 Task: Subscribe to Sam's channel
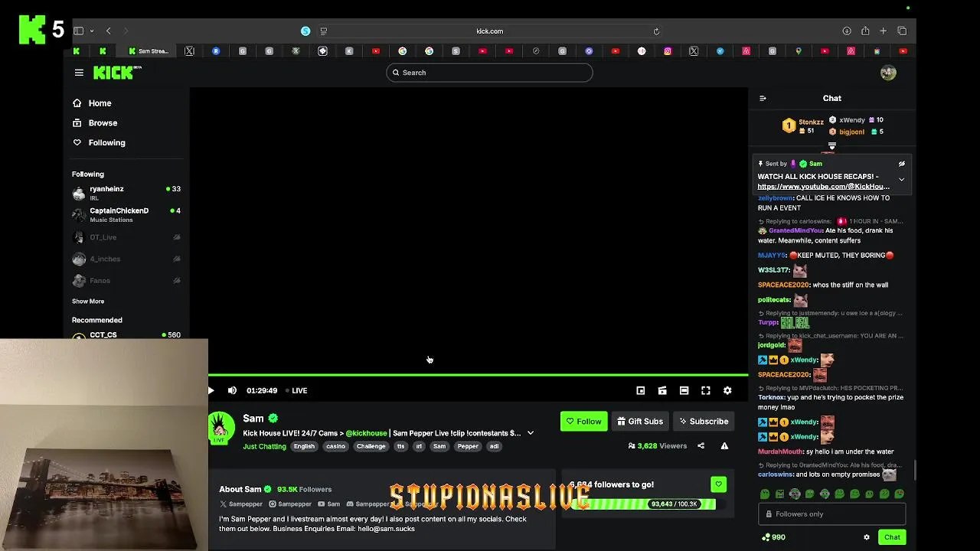click(703, 422)
